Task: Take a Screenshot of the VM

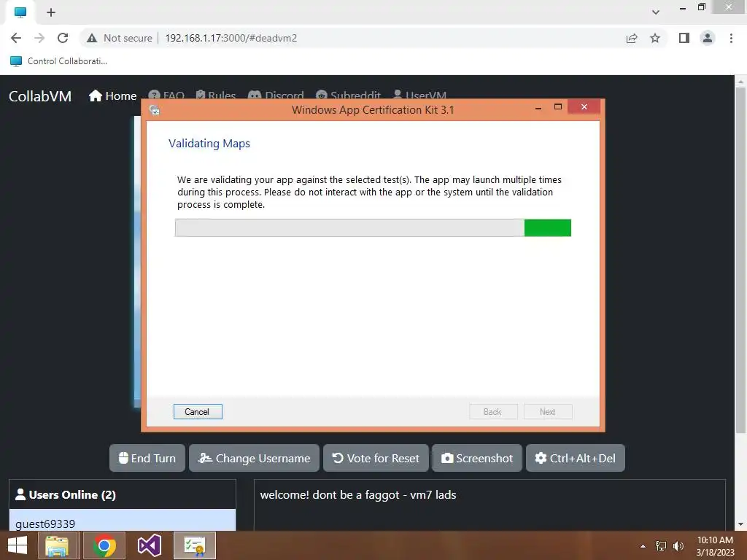Action: pyautogui.click(x=477, y=458)
